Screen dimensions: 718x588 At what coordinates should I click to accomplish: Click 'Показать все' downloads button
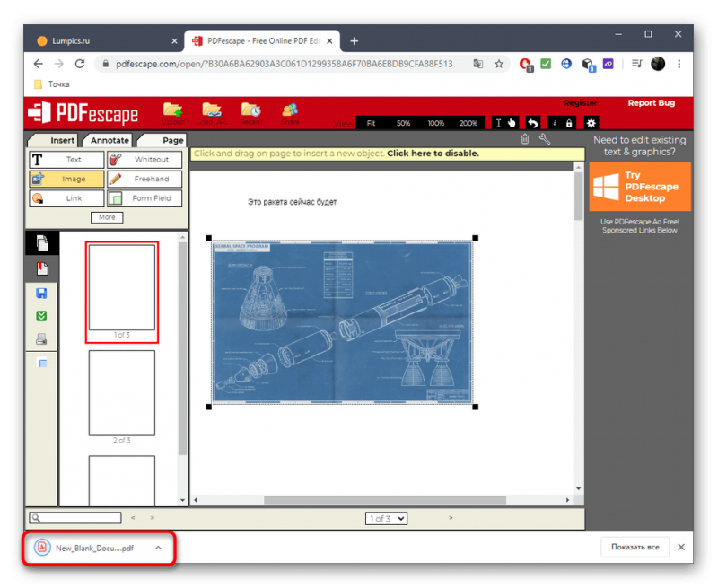(635, 547)
